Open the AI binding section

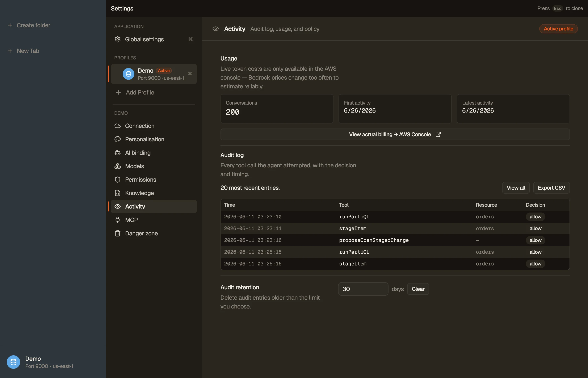click(154, 153)
